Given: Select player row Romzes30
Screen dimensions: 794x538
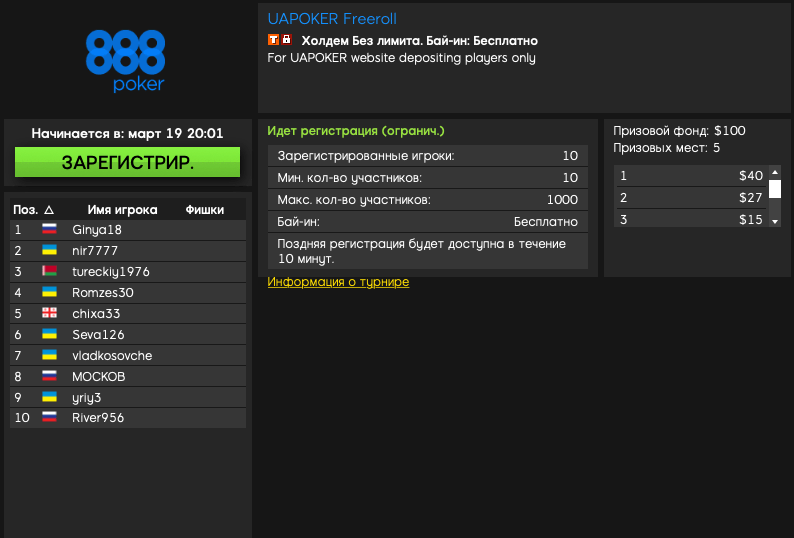Looking at the screenshot, I should point(128,293).
